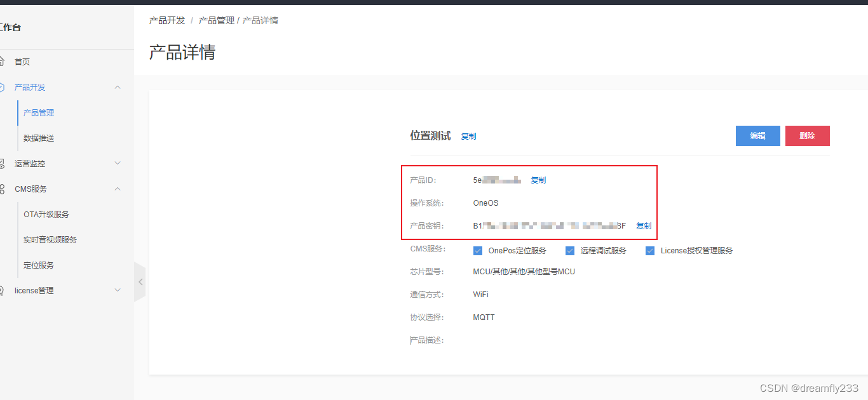Viewport: 868px width, 400px height.
Task: Toggle the 远程调试服务 checkbox
Action: (x=570, y=250)
